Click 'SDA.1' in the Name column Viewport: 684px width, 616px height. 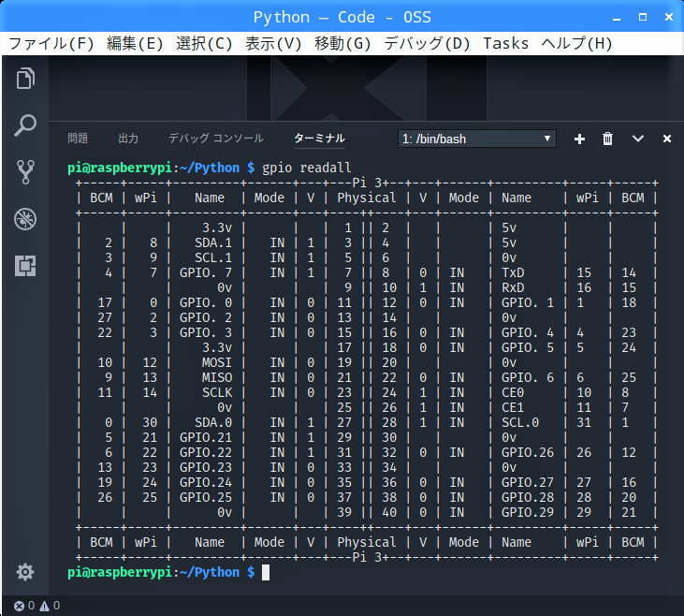point(213,242)
